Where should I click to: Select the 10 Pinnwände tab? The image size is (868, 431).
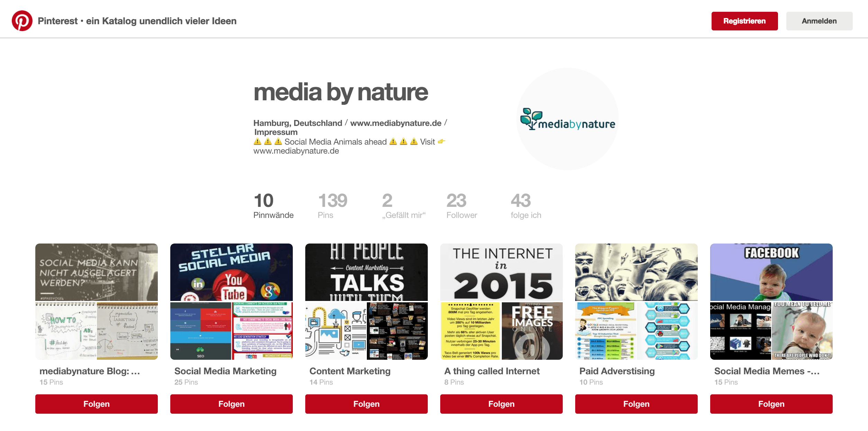click(x=273, y=206)
